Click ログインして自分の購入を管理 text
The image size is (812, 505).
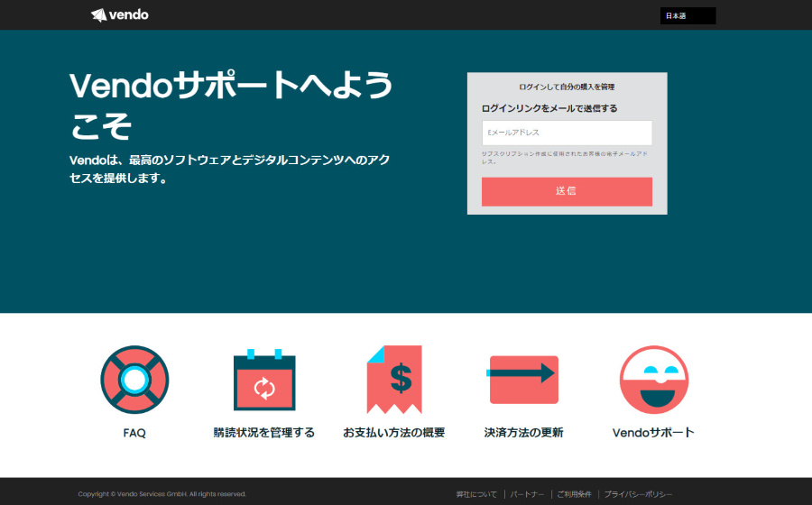click(x=567, y=87)
